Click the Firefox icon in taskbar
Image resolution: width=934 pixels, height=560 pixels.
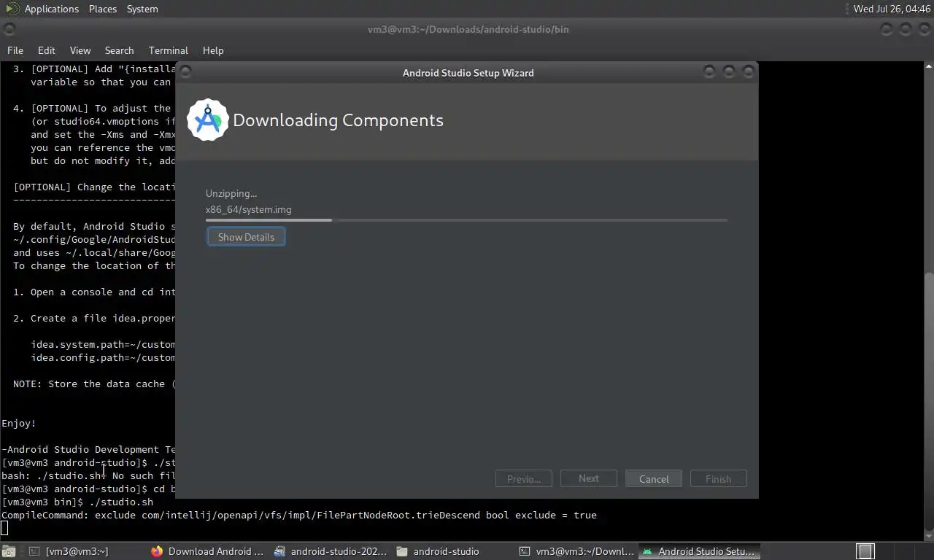157,551
